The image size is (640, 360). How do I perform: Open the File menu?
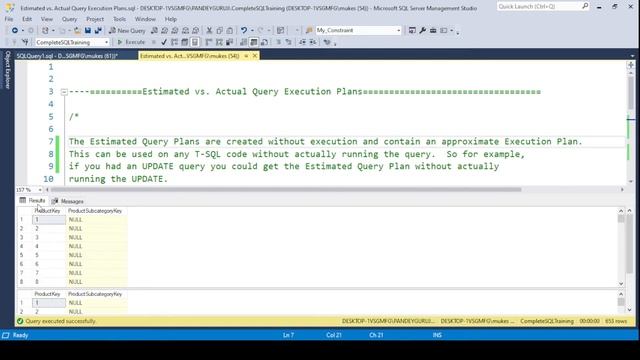point(9,19)
